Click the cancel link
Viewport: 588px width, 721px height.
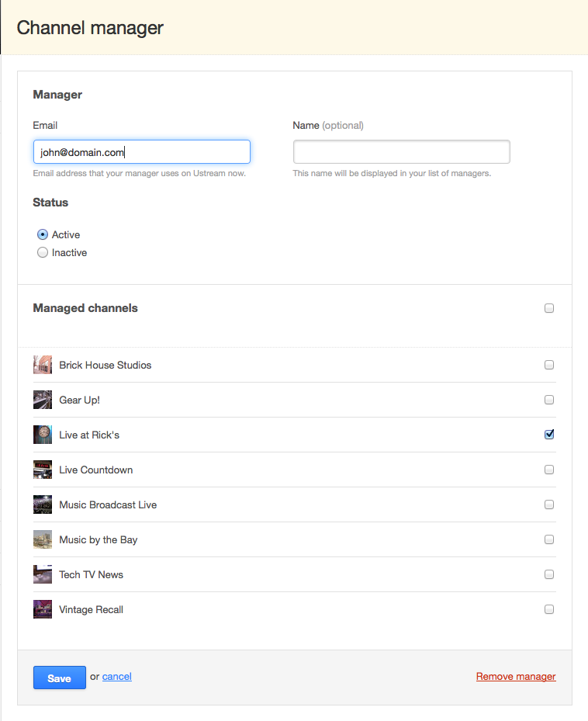(x=117, y=677)
